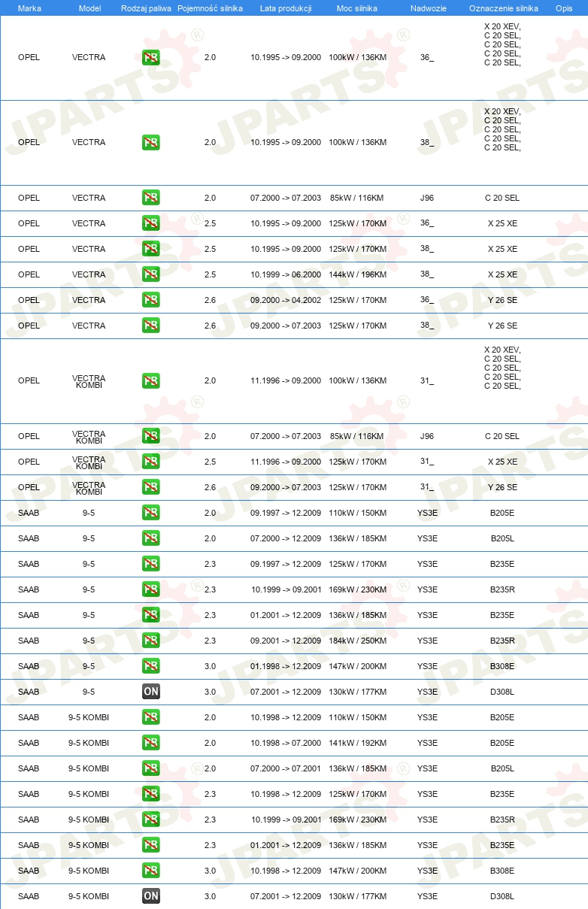
Task: Click petrol icon for Saab 9-5 2.3 250KM
Action: [x=151, y=641]
